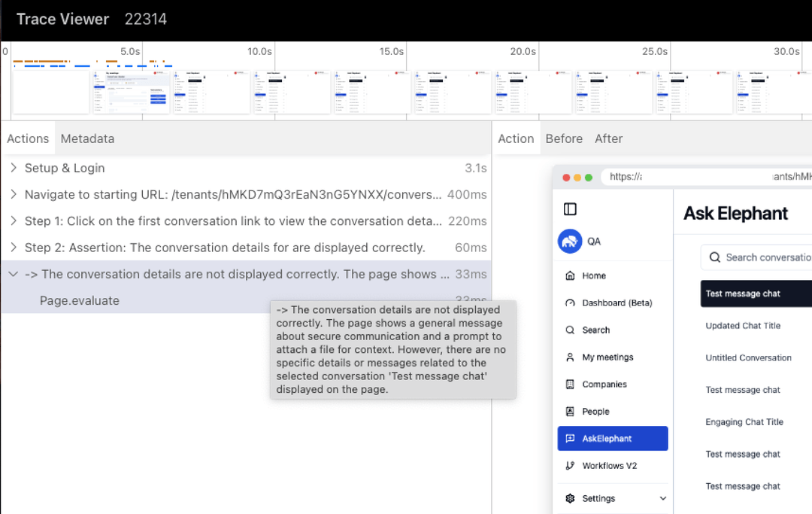Click the 15.0s timeline marker
812x514 pixels.
(392, 51)
